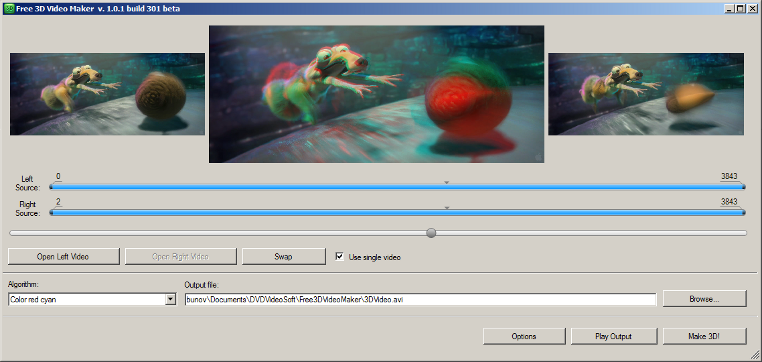Toggle Use single video checkbox
This screenshot has width=762, height=362.
click(340, 257)
